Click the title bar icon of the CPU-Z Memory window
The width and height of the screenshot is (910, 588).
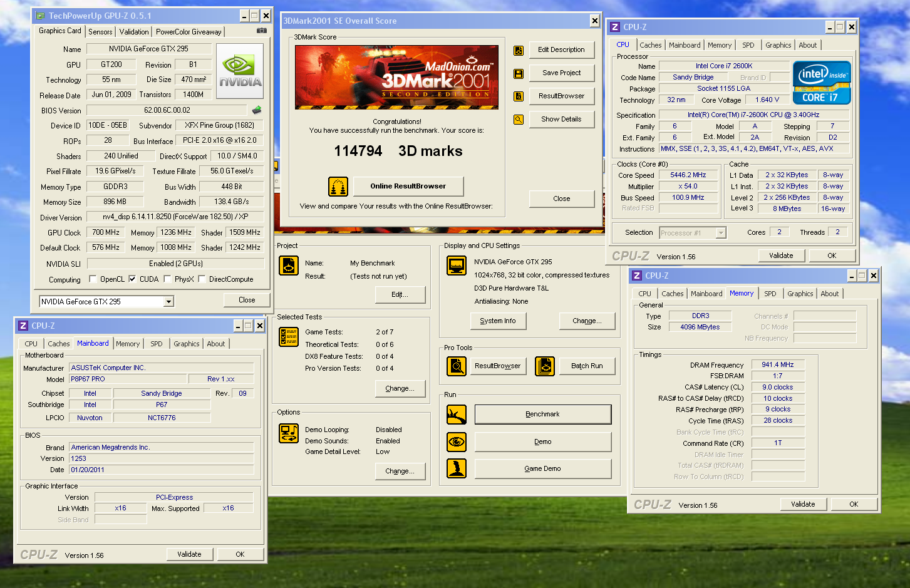(x=637, y=276)
